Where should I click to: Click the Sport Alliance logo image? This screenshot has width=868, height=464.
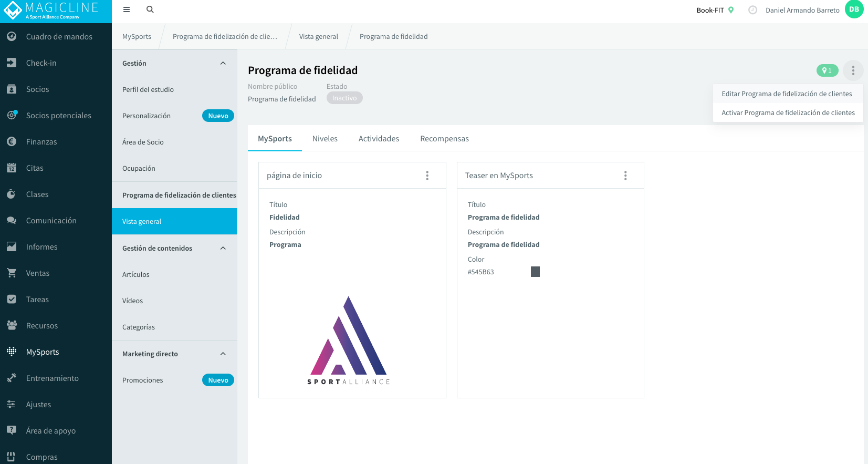[x=349, y=341]
